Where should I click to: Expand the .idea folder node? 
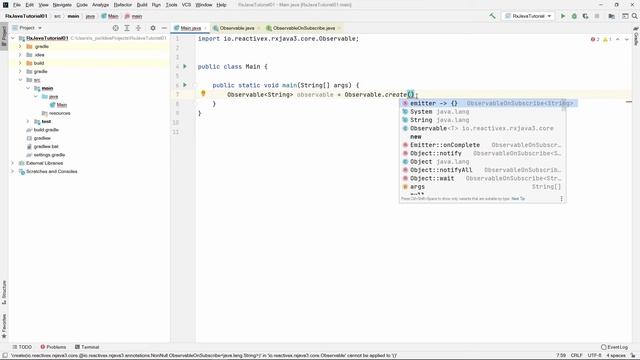[x=20, y=55]
